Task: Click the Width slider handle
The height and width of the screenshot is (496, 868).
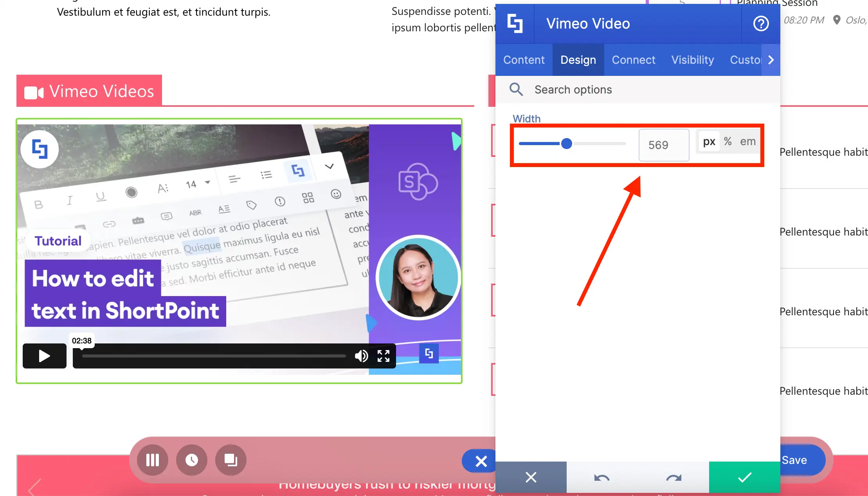Action: point(566,144)
